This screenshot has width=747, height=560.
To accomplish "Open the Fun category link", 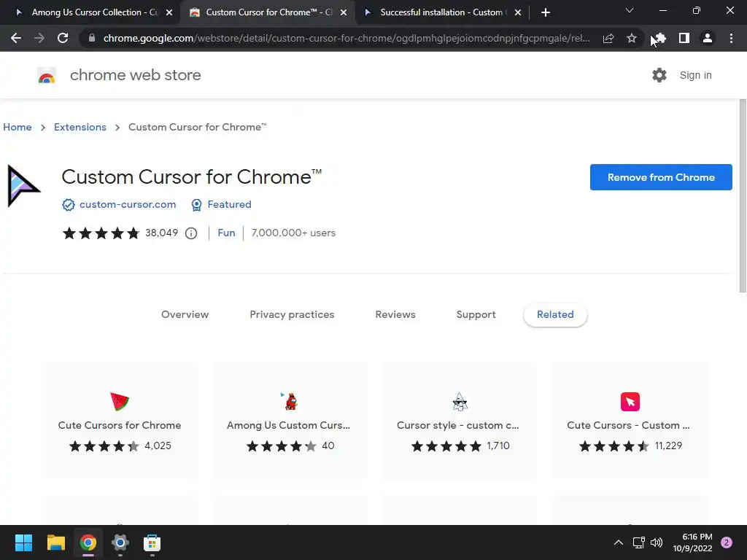I will 226,233.
